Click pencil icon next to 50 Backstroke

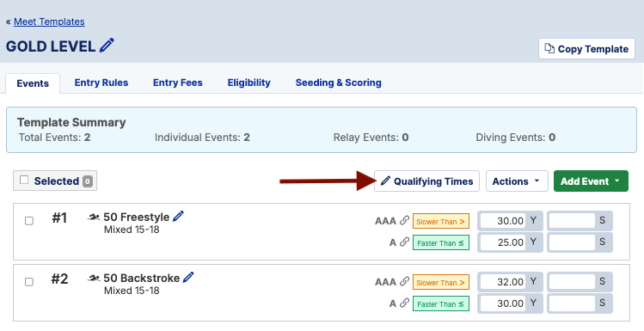[x=188, y=278]
